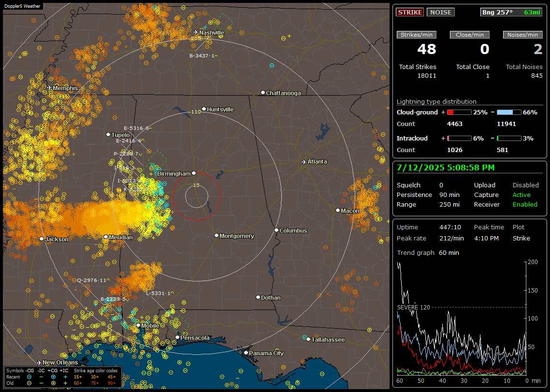Click the 90+ color code in legend
This screenshot has width=550, height=392.
[x=112, y=383]
